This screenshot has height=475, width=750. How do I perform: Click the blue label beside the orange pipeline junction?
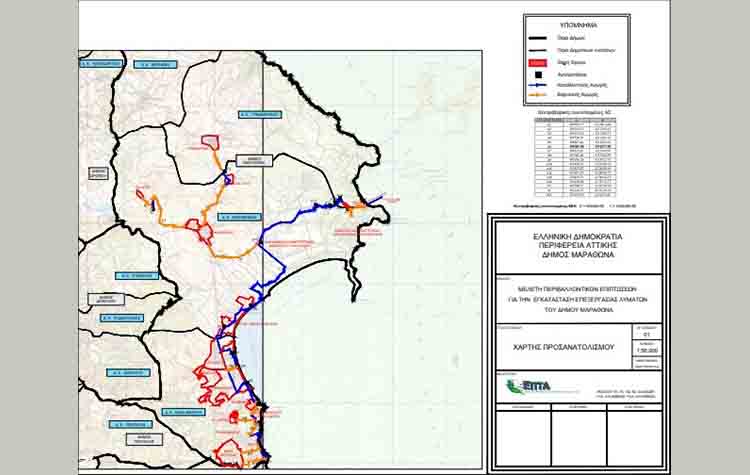coord(239,217)
